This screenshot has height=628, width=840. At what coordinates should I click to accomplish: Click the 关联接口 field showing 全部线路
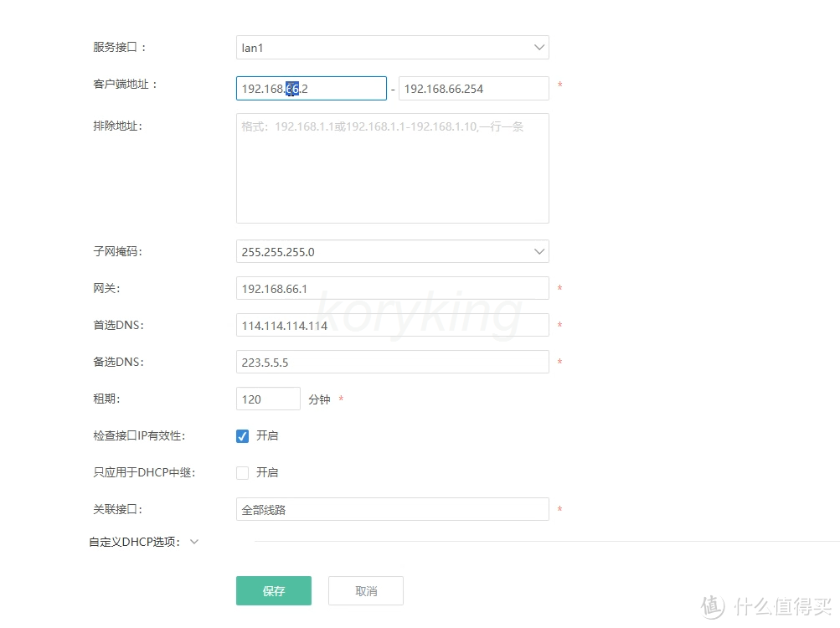pos(392,509)
